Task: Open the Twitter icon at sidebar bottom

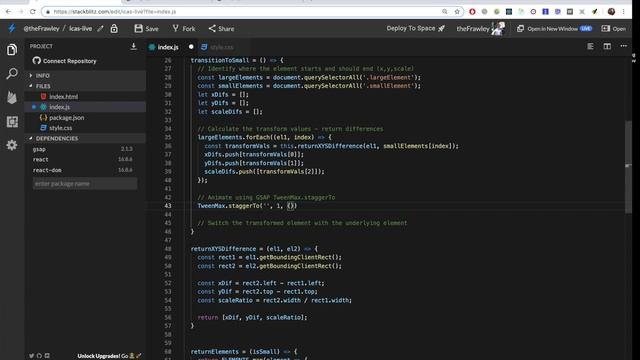Action: (x=31, y=356)
